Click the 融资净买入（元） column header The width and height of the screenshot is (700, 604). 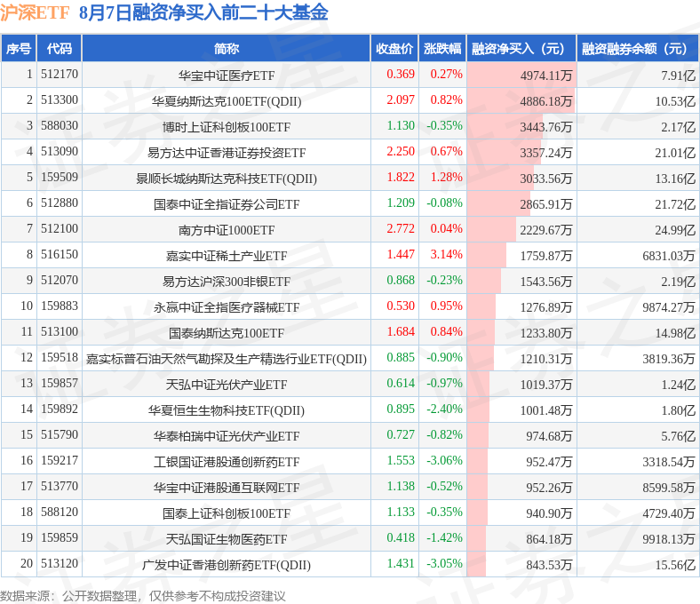coord(521,48)
